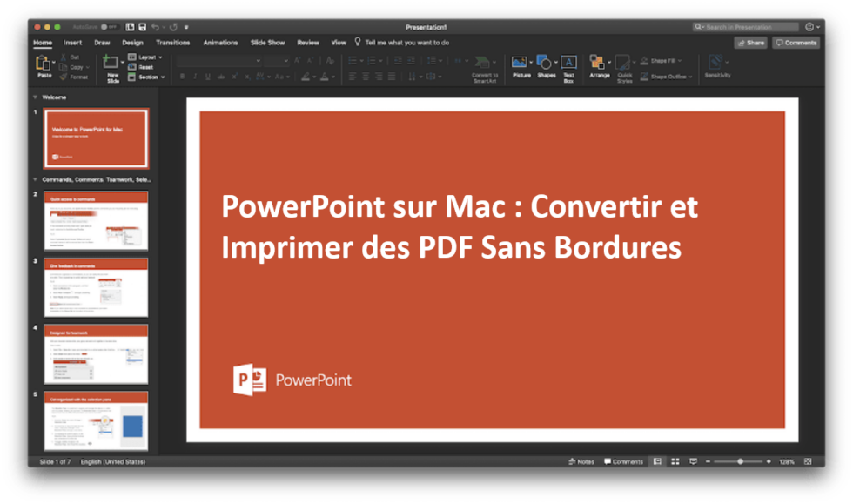Click Convert to SmartArt icon
Screen dimensions: 853x504
point(482,63)
